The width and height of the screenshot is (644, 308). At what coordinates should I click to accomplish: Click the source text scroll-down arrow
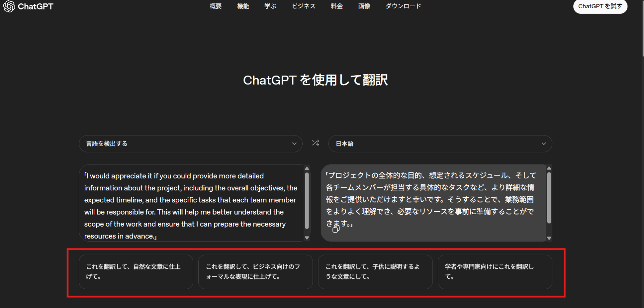tap(307, 238)
